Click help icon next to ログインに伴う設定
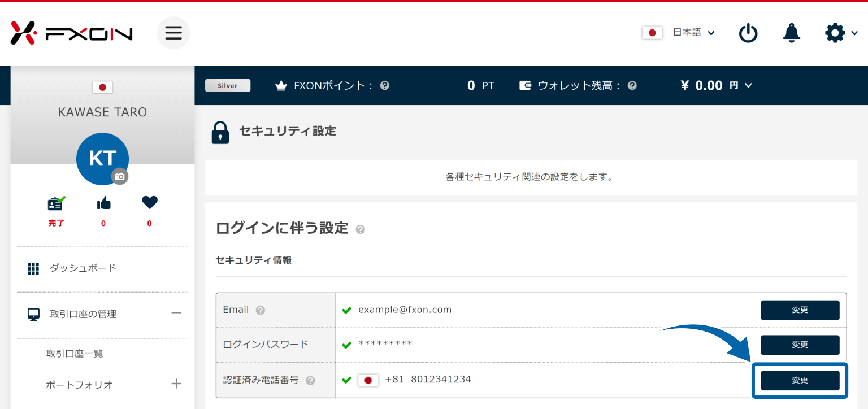The width and height of the screenshot is (868, 409). click(360, 229)
